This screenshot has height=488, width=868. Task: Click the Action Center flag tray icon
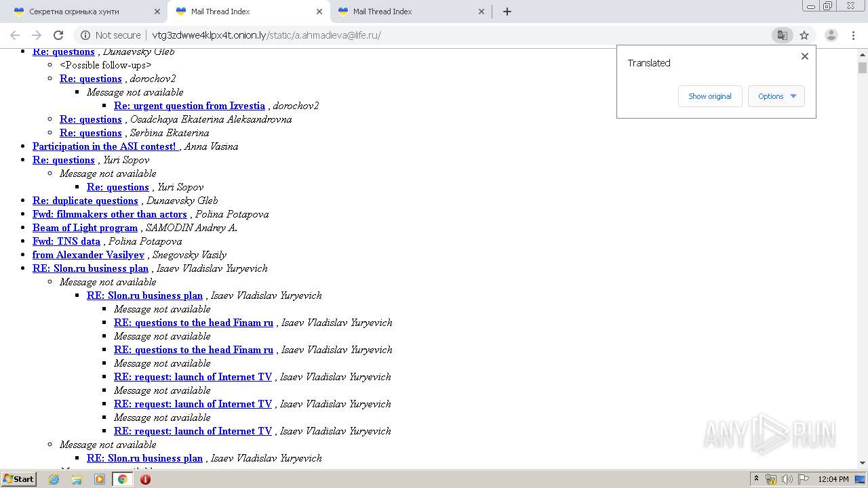[x=804, y=479]
